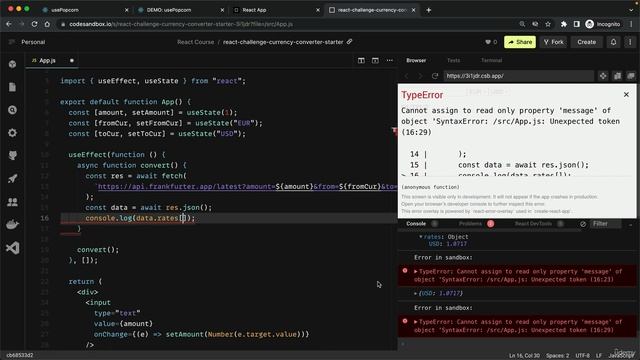The image size is (640, 360).
Task: Click the responsive preview icon
Action: 617,76
